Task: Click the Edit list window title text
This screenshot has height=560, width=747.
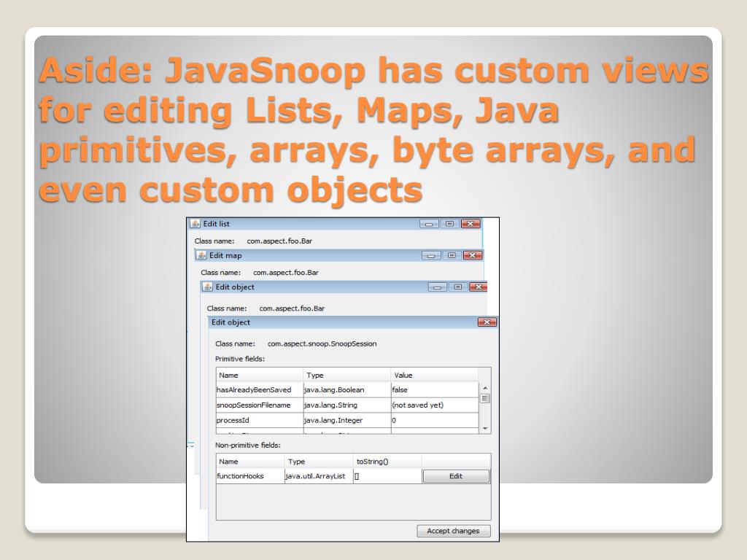Action: coord(216,224)
